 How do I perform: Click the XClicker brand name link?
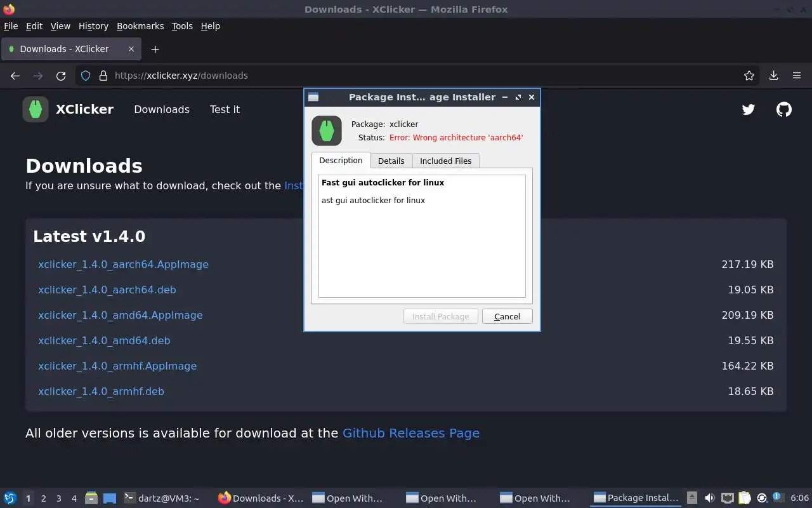coord(84,109)
